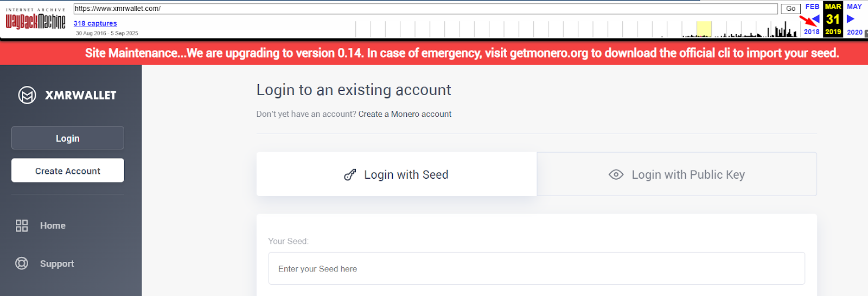The width and height of the screenshot is (868, 296).
Task: Switch to the Login with Seed tab
Action: click(x=397, y=174)
